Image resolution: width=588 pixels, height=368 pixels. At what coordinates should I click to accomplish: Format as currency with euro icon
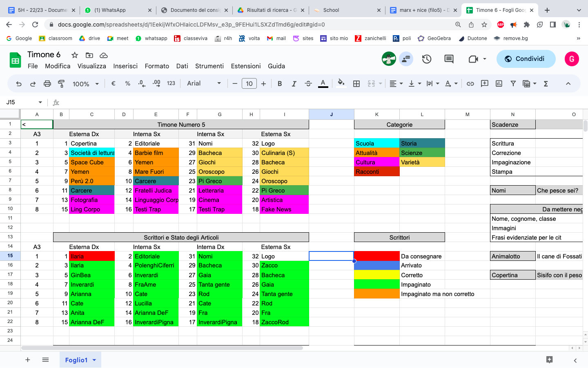(x=114, y=83)
